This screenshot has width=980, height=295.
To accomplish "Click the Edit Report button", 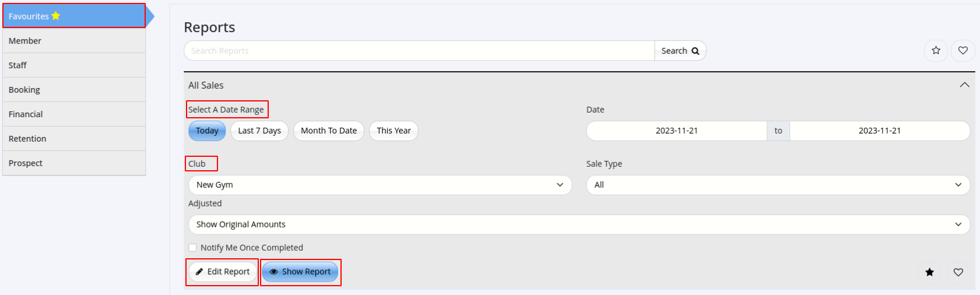I will point(223,272).
